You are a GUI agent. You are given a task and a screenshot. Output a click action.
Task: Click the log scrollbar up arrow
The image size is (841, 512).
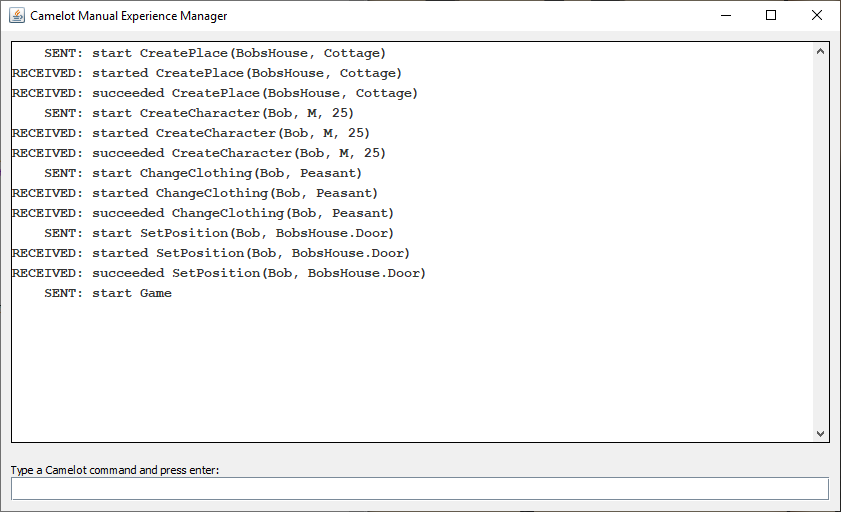pos(820,51)
